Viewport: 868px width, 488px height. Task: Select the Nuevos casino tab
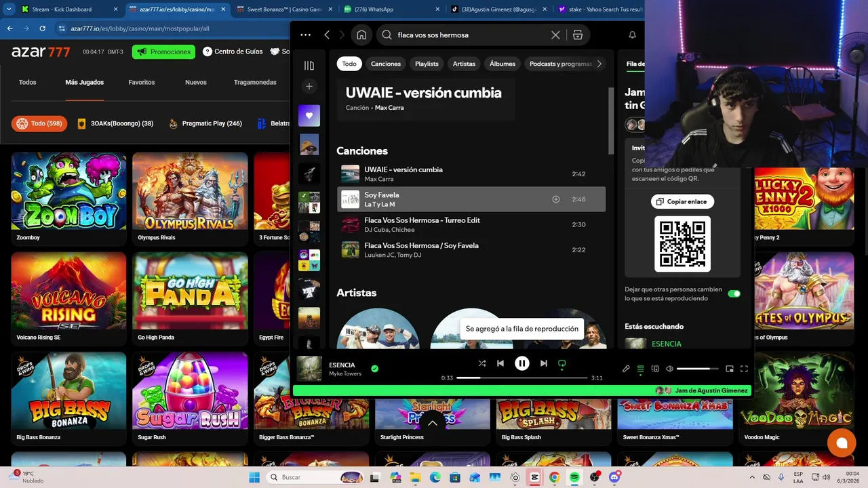(x=196, y=82)
